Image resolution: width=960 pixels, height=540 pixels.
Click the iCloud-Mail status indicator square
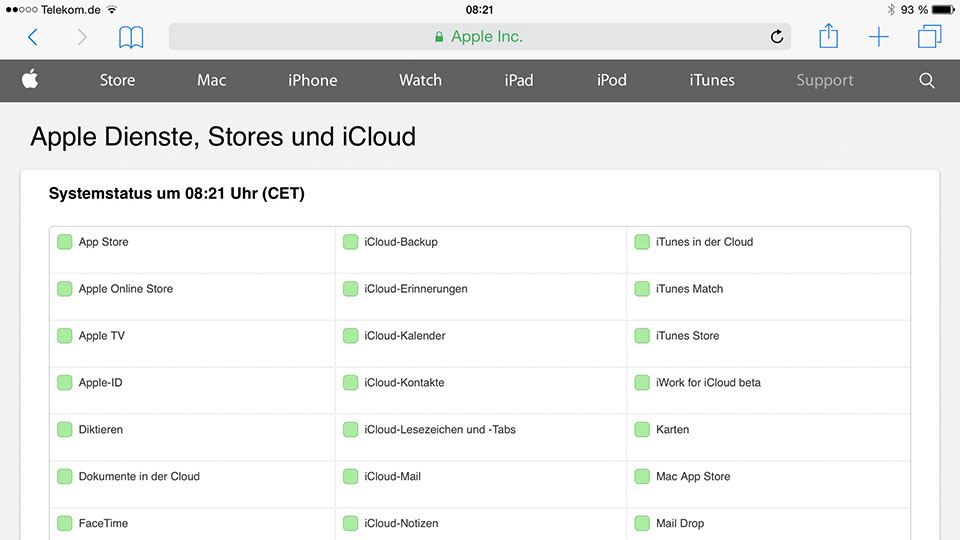[350, 477]
